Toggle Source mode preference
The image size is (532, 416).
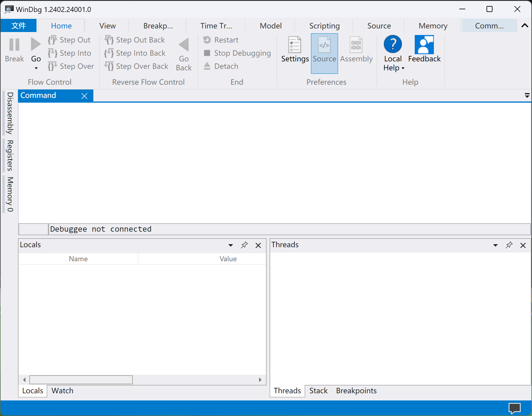pyautogui.click(x=324, y=53)
